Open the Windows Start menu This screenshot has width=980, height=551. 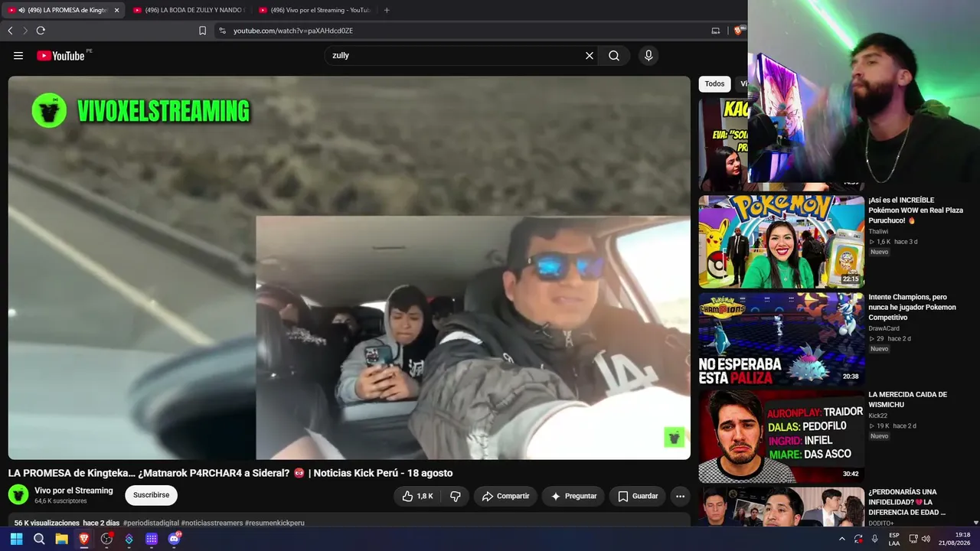click(16, 539)
